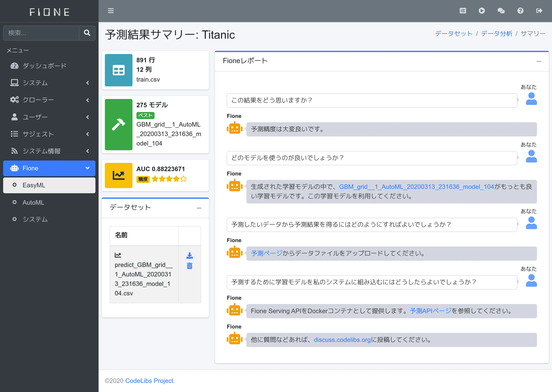552x392 pixels.
Task: Select EasyML submenu item
Action: (x=49, y=185)
